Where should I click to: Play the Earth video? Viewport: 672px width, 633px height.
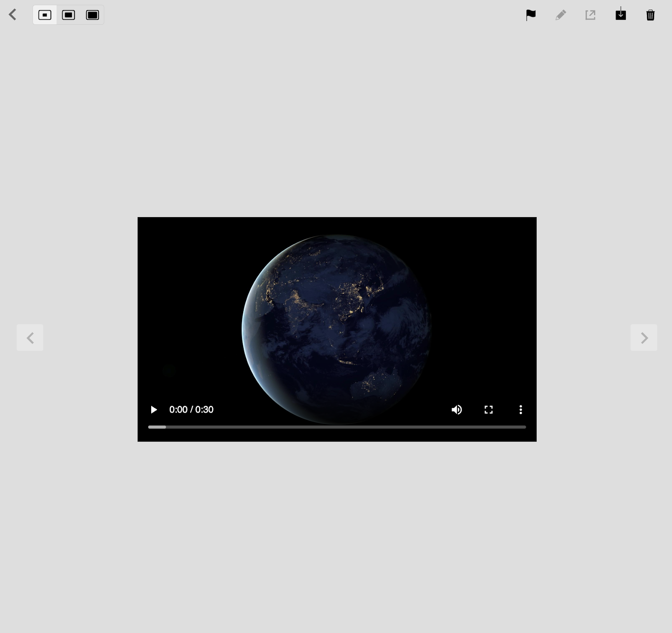(x=154, y=410)
